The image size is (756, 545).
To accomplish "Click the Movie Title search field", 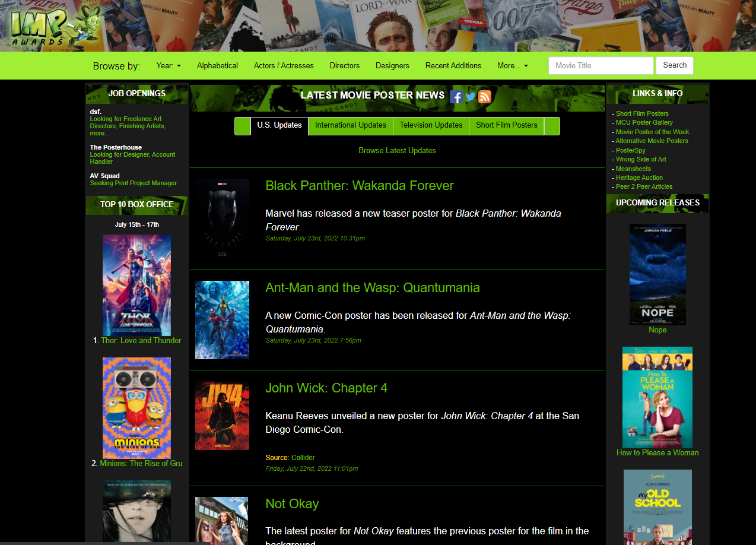I will click(601, 65).
